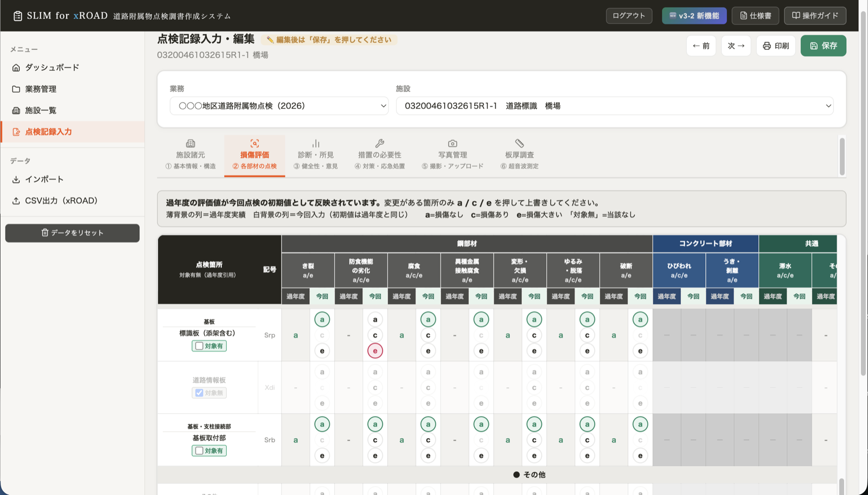Screen dimensions: 868x495
Task: Click the trash icon in データをリセット
Action: (45, 233)
